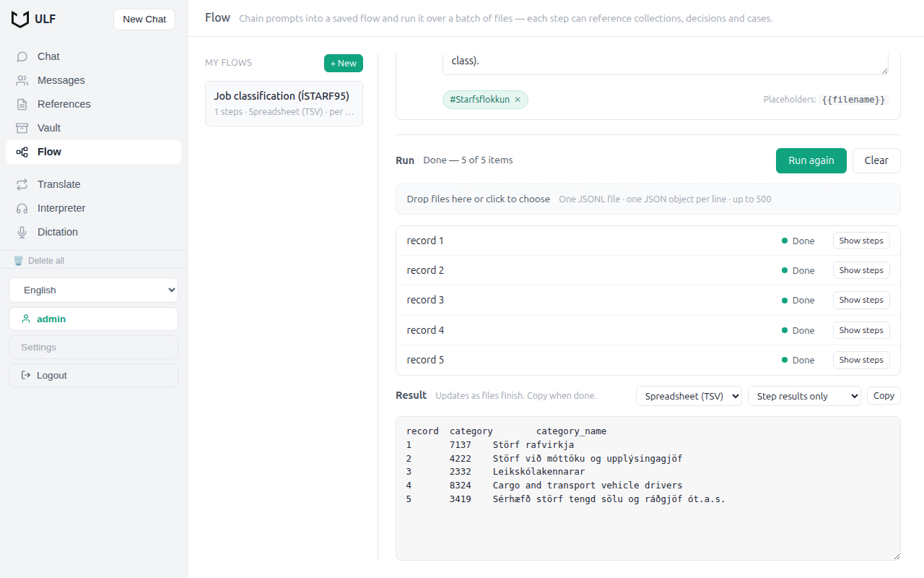Click the {{filename}} placeholder chip

tap(853, 100)
